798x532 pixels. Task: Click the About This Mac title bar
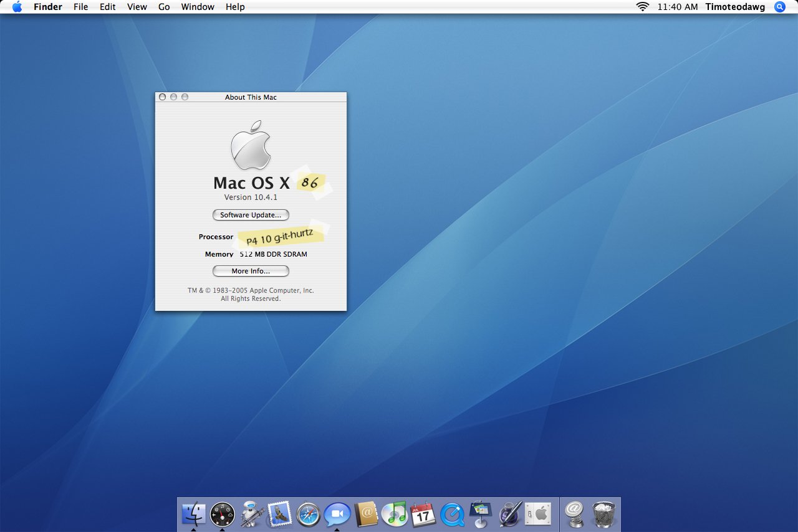pyautogui.click(x=251, y=97)
